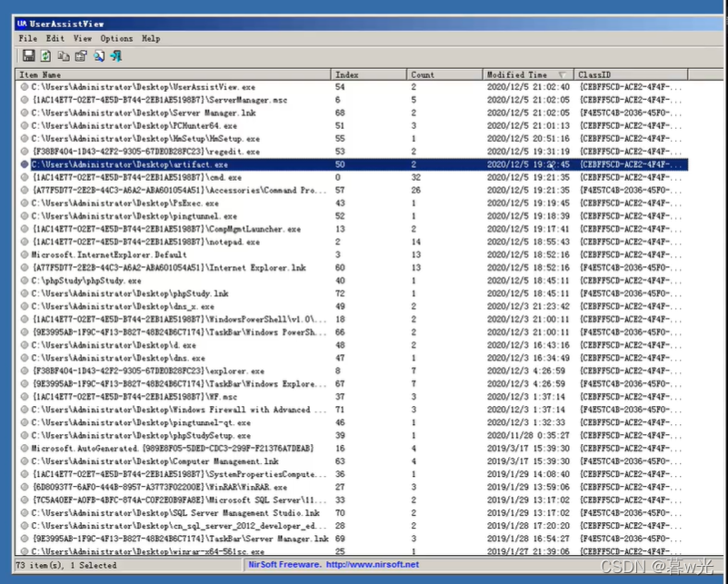Image resolution: width=728 pixels, height=584 pixels.
Task: Click the circle icon beside regedit.exe row
Action: [x=25, y=152]
